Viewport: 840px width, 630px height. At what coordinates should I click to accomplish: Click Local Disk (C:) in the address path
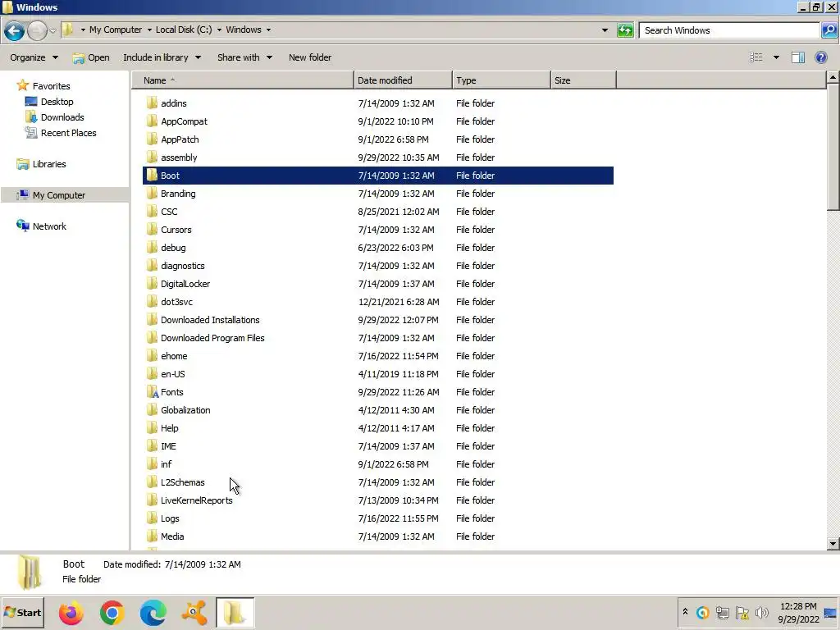[184, 30]
